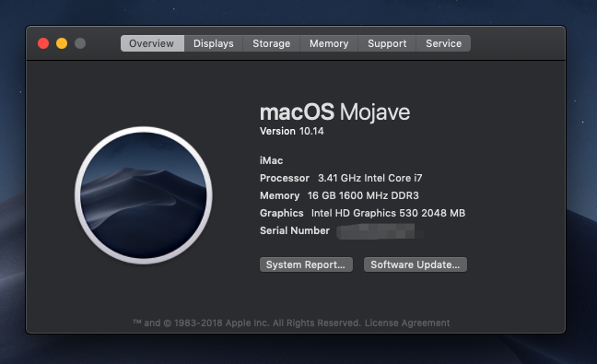Click the grayed-out zoom window button
597x364 pixels.
(80, 43)
